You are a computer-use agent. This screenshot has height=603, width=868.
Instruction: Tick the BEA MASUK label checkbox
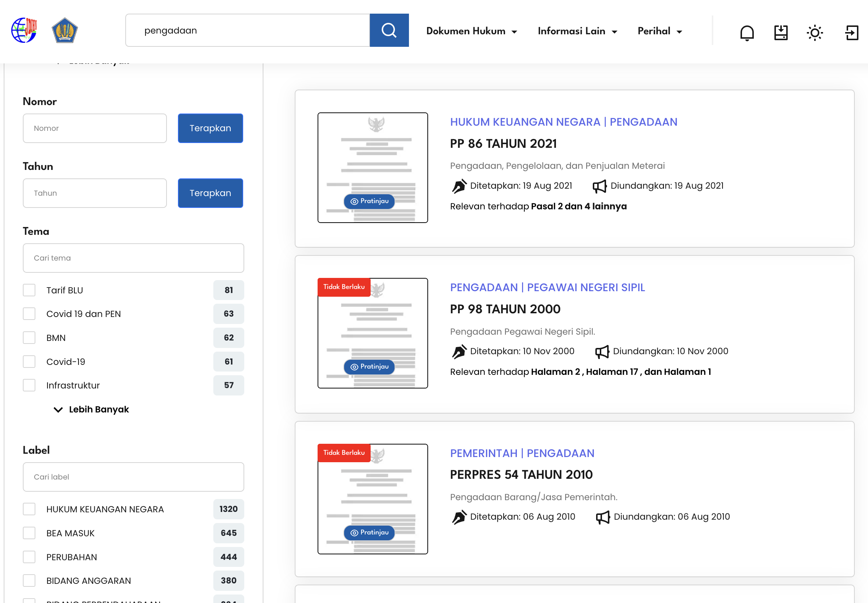pos(29,533)
